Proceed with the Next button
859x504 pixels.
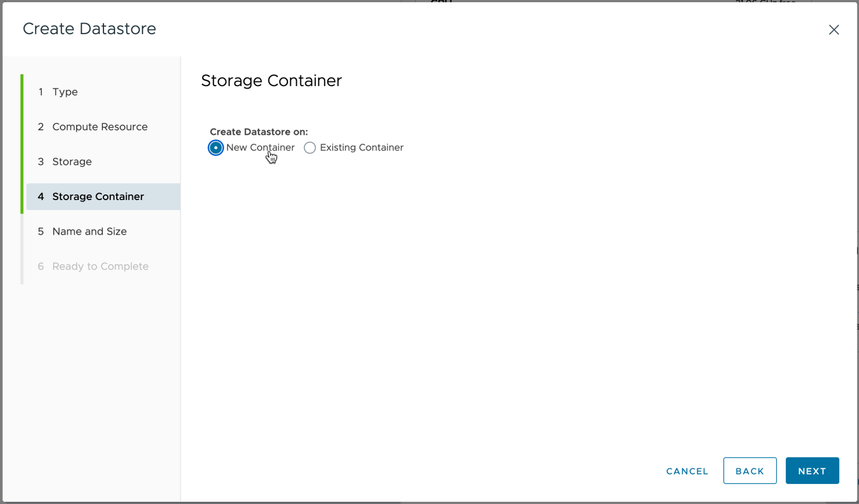point(811,471)
